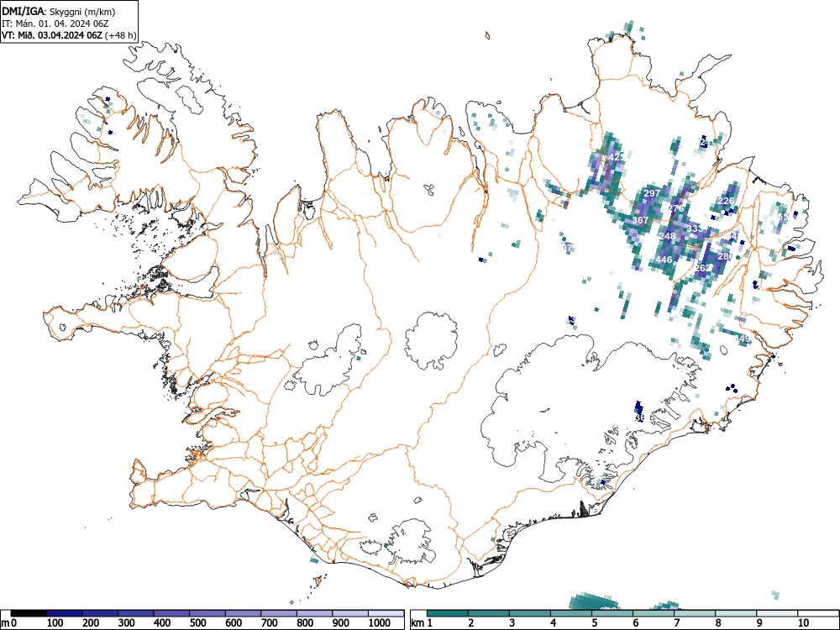Click the 297 visibility value on the map

pyautogui.click(x=652, y=193)
